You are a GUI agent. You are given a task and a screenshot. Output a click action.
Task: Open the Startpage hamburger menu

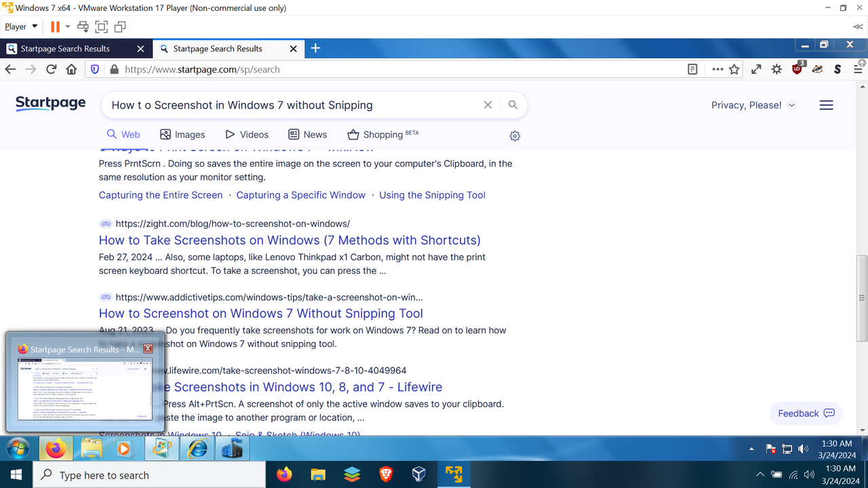[x=826, y=105]
